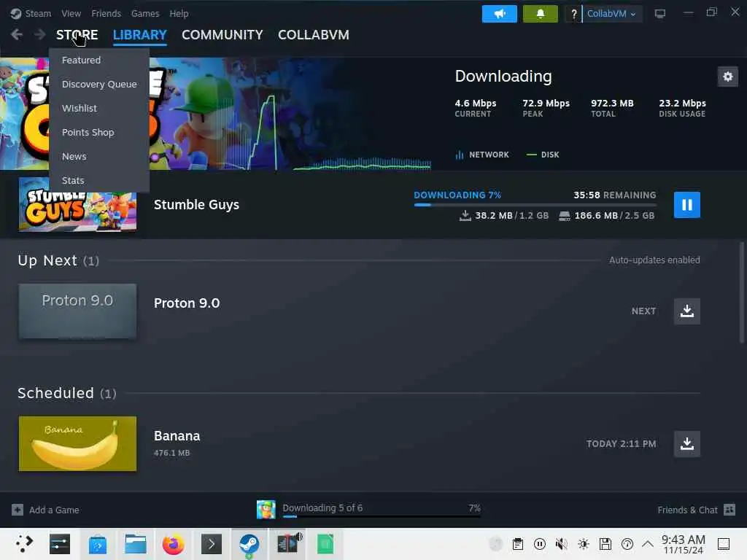
Task: Open Konsole terminal from taskbar
Action: [212, 544]
